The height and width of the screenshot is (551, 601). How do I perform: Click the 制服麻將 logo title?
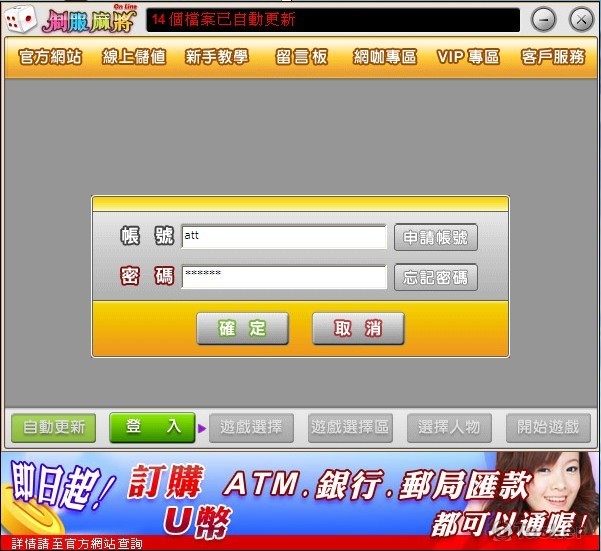pyautogui.click(x=89, y=20)
